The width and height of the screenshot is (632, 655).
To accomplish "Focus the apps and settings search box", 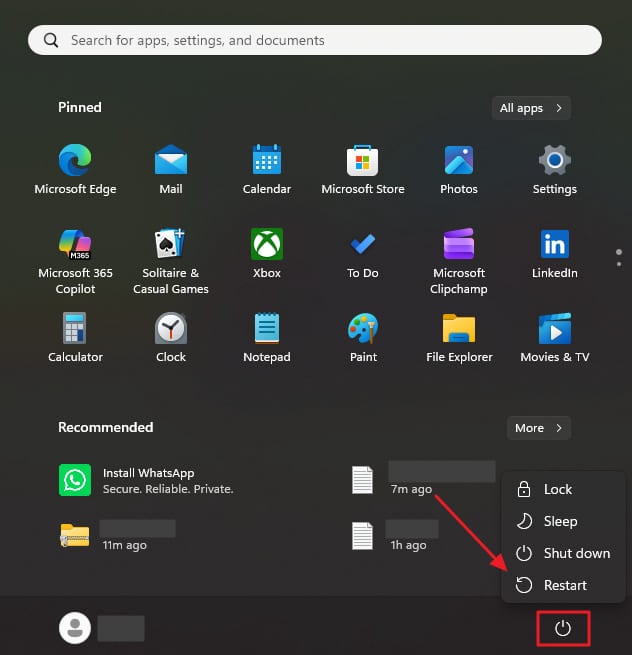I will click(315, 40).
